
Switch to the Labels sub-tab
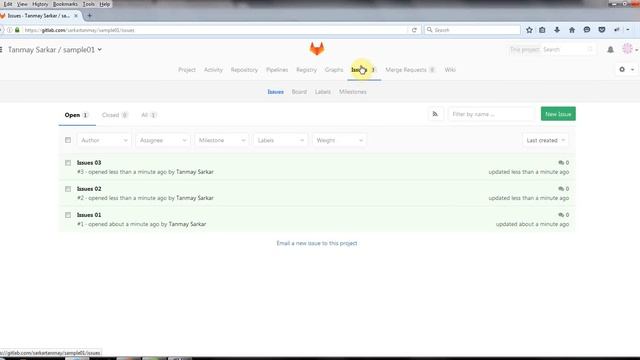pos(322,92)
